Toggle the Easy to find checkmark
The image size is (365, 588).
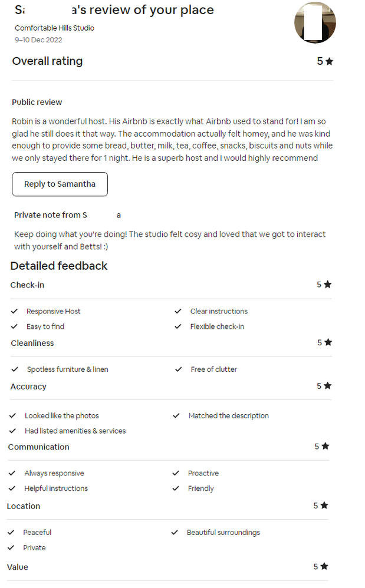coord(15,326)
